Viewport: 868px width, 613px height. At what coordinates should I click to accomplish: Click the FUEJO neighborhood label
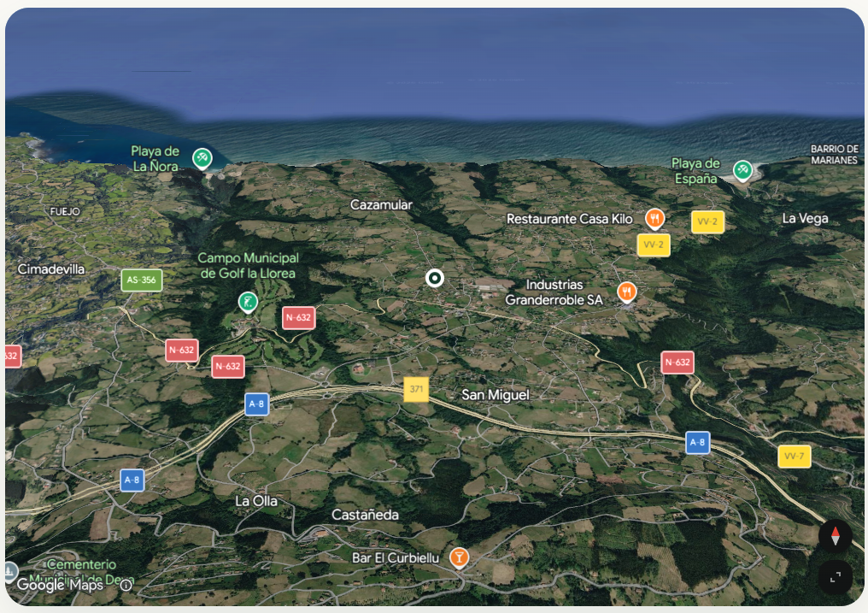click(65, 211)
